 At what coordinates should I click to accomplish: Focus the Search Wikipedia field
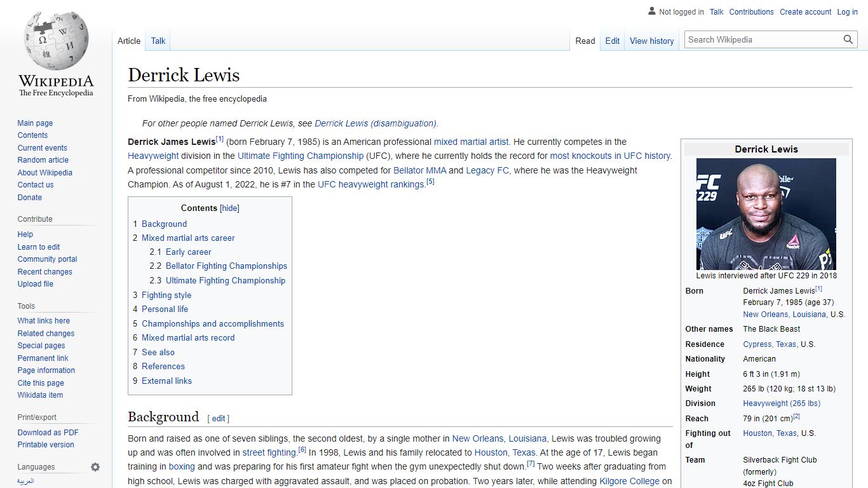point(763,39)
